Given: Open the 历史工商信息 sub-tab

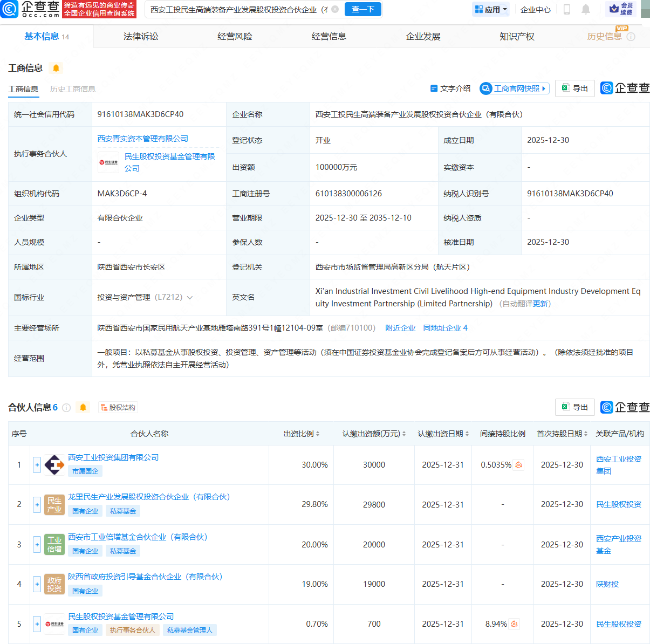Looking at the screenshot, I should 72,89.
